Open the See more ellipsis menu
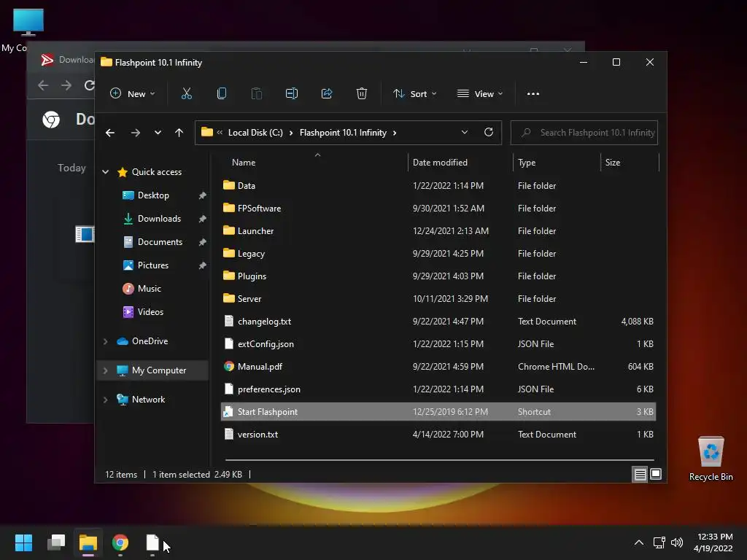Image resolution: width=747 pixels, height=560 pixels. [533, 94]
